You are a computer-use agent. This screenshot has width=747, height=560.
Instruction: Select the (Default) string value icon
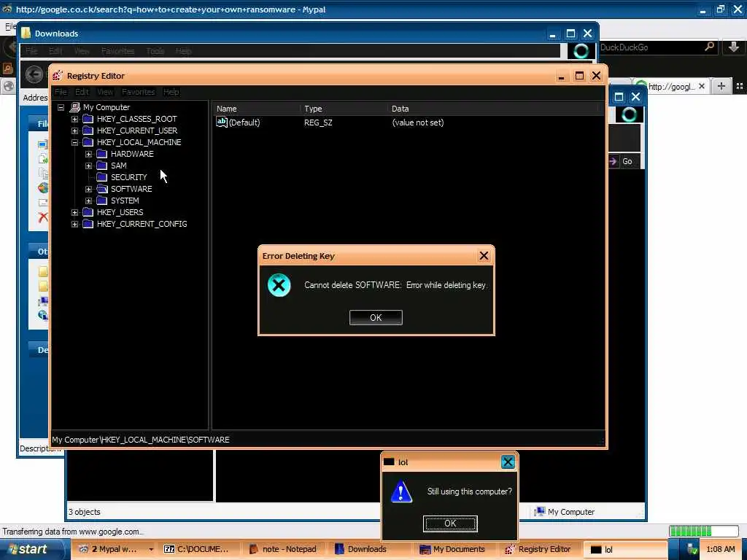pos(222,122)
